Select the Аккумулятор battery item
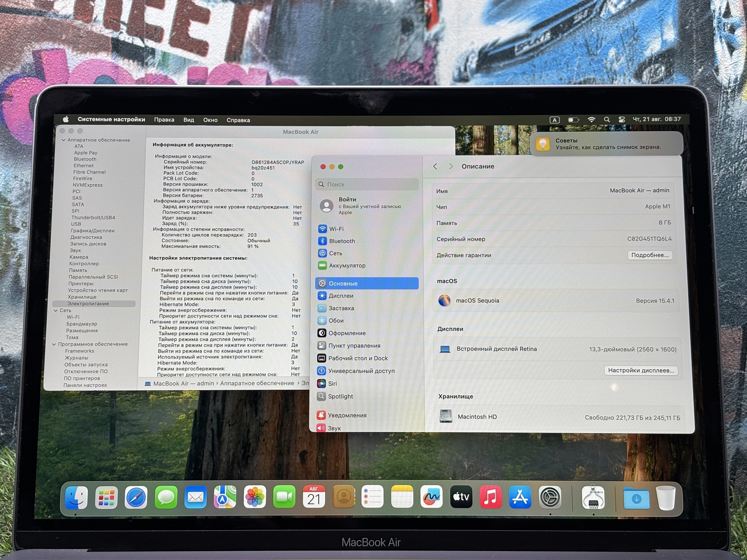Viewport: 747px width, 560px height. [x=347, y=265]
